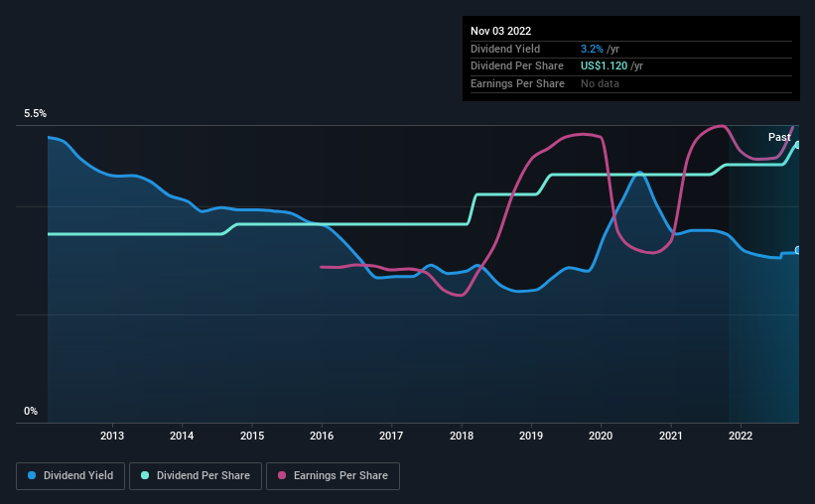Toggle the Earnings Per Share legend button
Image resolution: width=815 pixels, height=504 pixels.
click(x=333, y=476)
